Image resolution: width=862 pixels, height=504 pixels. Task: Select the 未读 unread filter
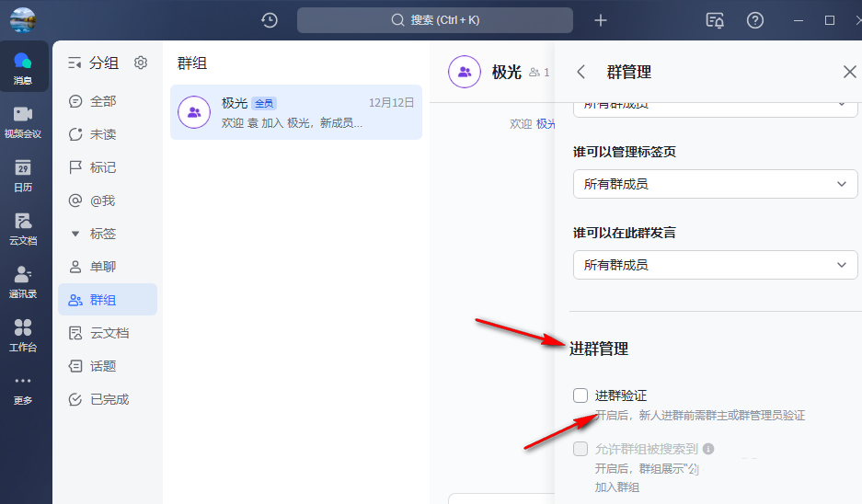(108, 134)
